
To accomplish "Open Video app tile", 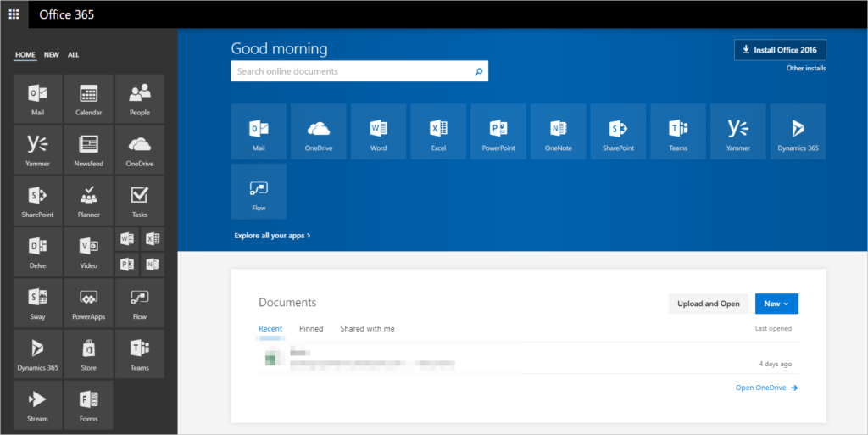I will (88, 252).
